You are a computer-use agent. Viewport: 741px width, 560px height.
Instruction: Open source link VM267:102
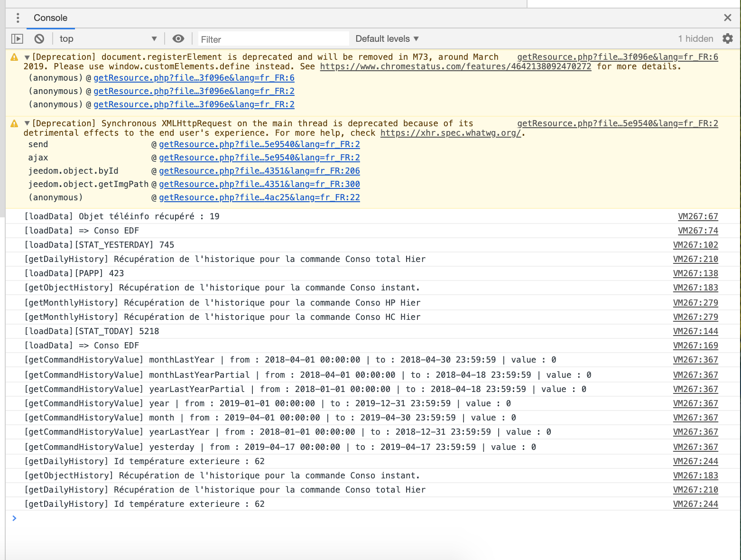tap(695, 245)
